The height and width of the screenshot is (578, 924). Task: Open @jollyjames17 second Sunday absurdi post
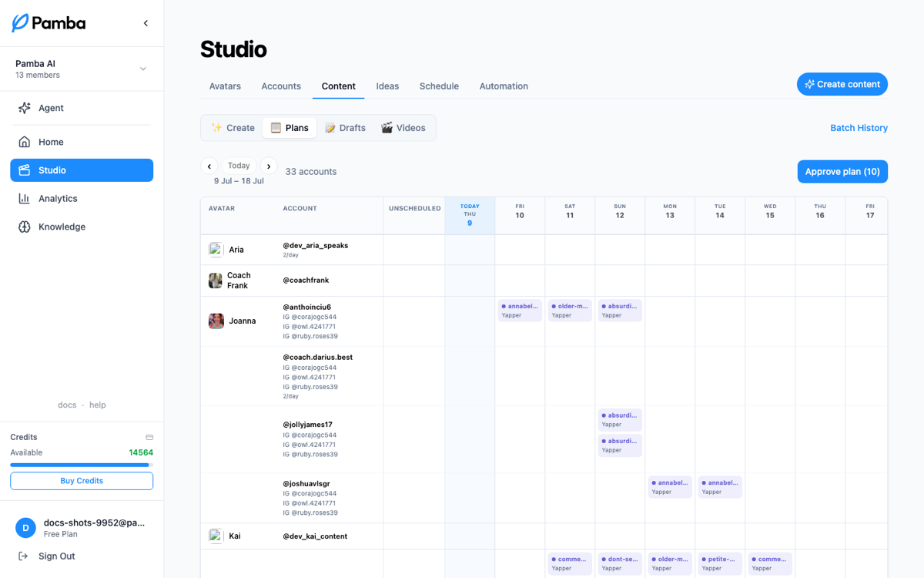coord(620,445)
